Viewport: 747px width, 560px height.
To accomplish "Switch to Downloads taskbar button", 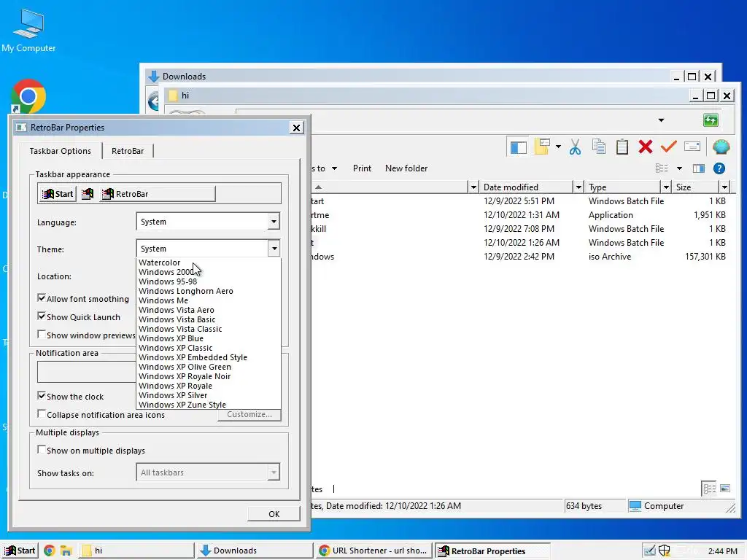I will click(255, 551).
